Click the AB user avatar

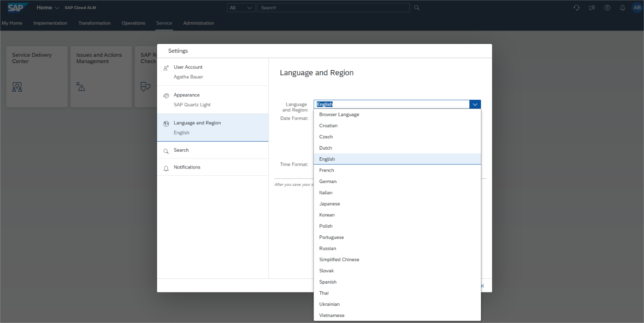(x=637, y=8)
